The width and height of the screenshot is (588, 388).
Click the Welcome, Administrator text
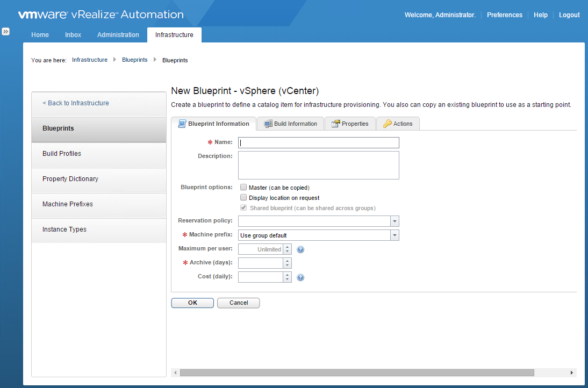tap(440, 15)
